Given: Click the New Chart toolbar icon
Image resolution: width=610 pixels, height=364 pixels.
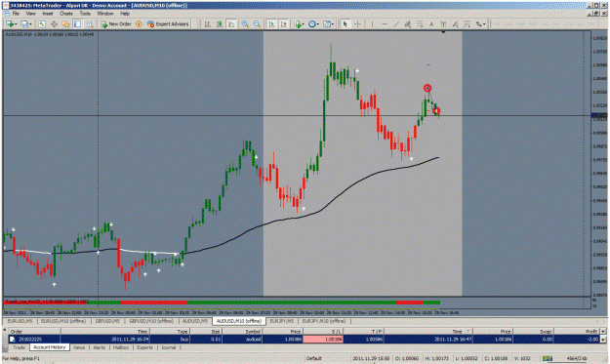Looking at the screenshot, I should [x=11, y=24].
